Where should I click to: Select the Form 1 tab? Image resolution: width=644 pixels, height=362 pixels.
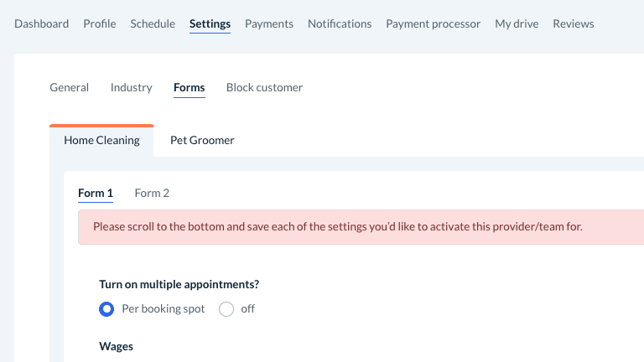(96, 193)
